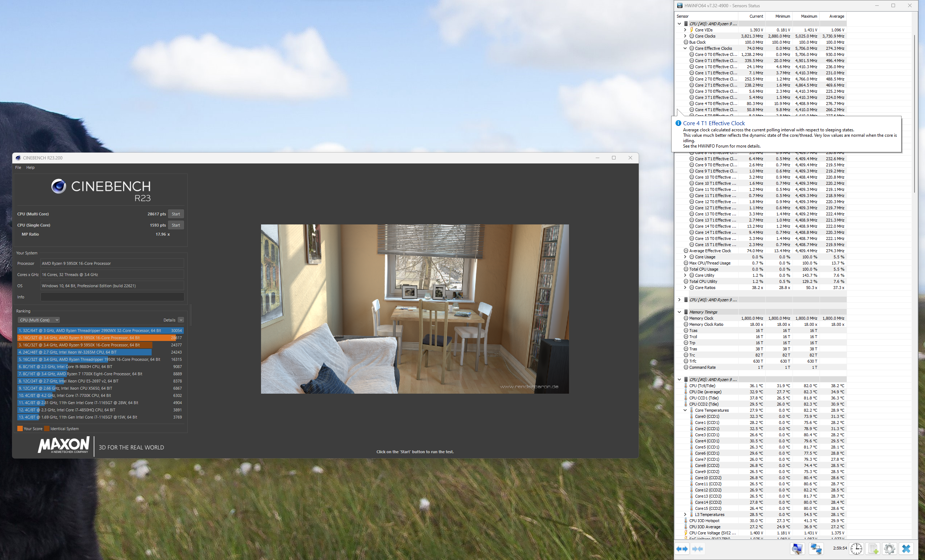Select the Core15 (CCD2) temperature row
The width and height of the screenshot is (925, 560).
point(761,508)
